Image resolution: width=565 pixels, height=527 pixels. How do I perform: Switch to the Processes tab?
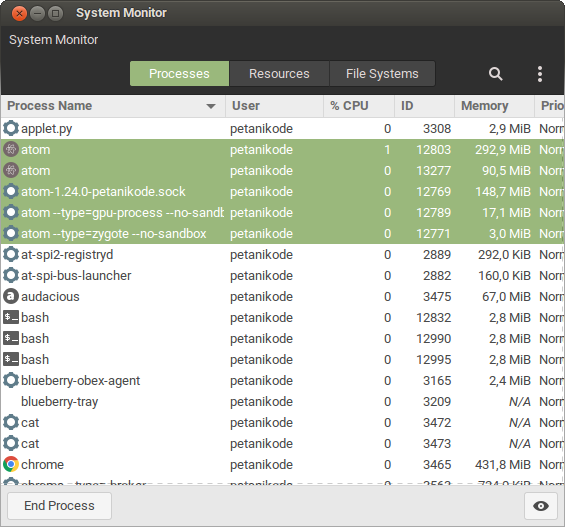(x=179, y=73)
